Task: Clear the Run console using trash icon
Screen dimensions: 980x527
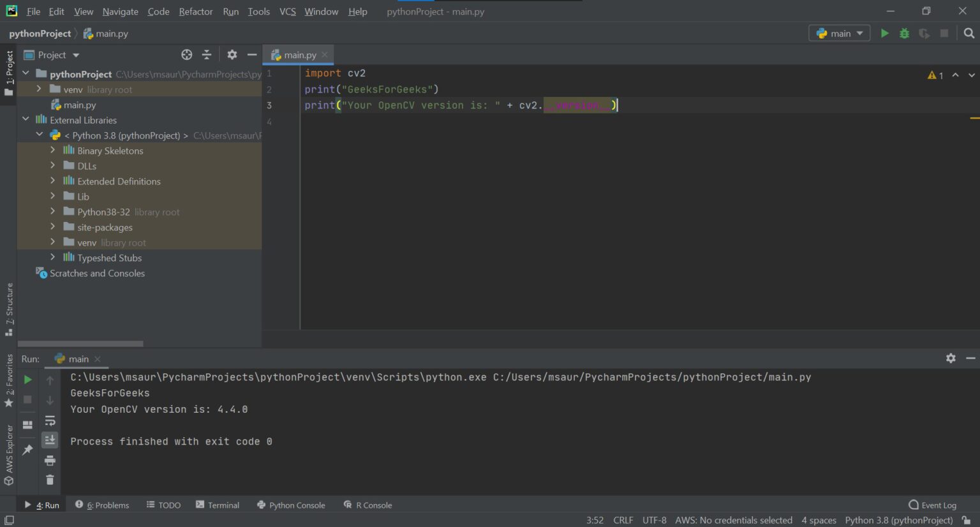Action: [x=50, y=479]
